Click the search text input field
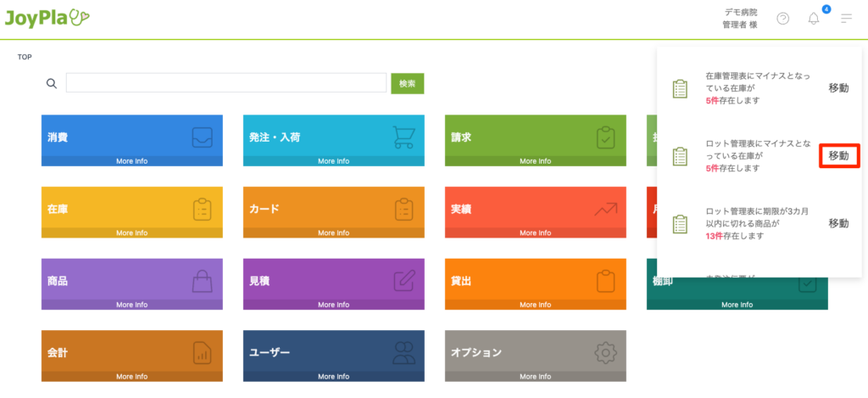The image size is (868, 398). 225,83
